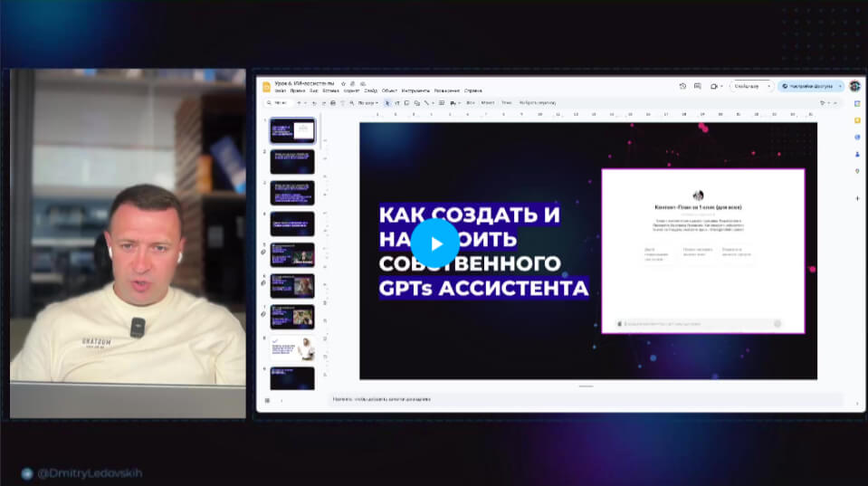This screenshot has width=868, height=486.
Task: Open the comments history icon
Action: pos(698,86)
